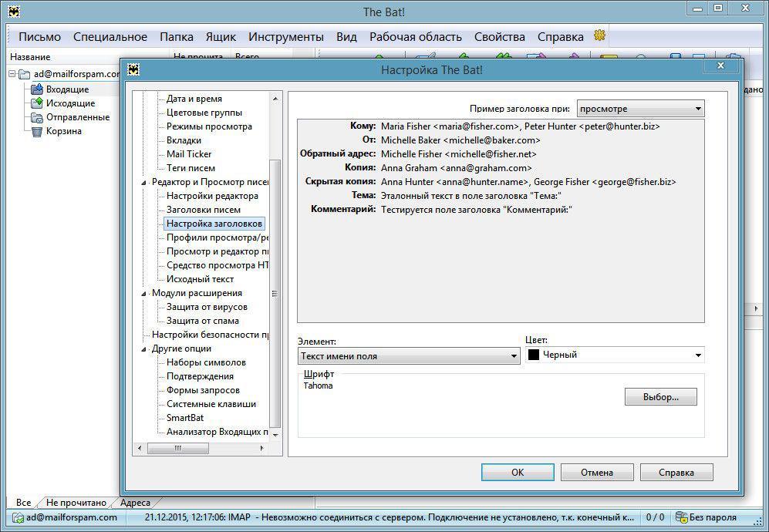Select SmartBat in settings tree

(185, 418)
